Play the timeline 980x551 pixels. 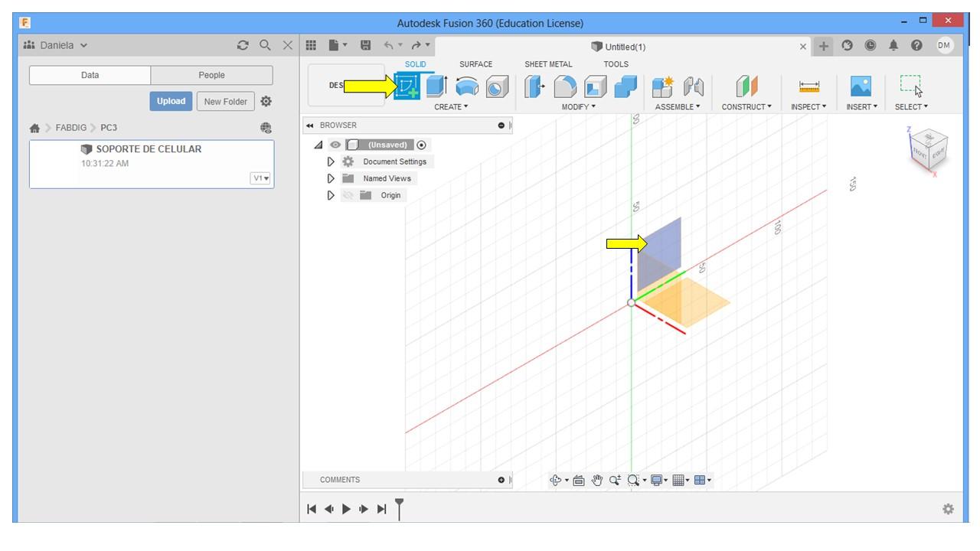(346, 509)
